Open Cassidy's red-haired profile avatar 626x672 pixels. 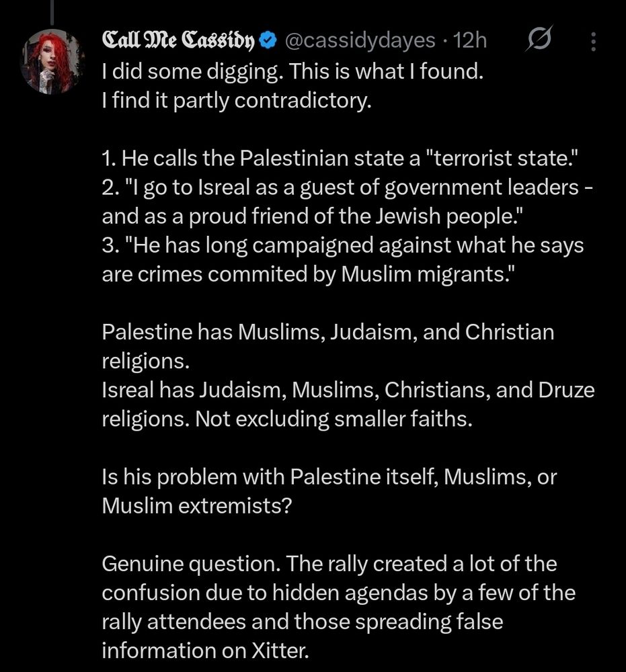pos(52,61)
